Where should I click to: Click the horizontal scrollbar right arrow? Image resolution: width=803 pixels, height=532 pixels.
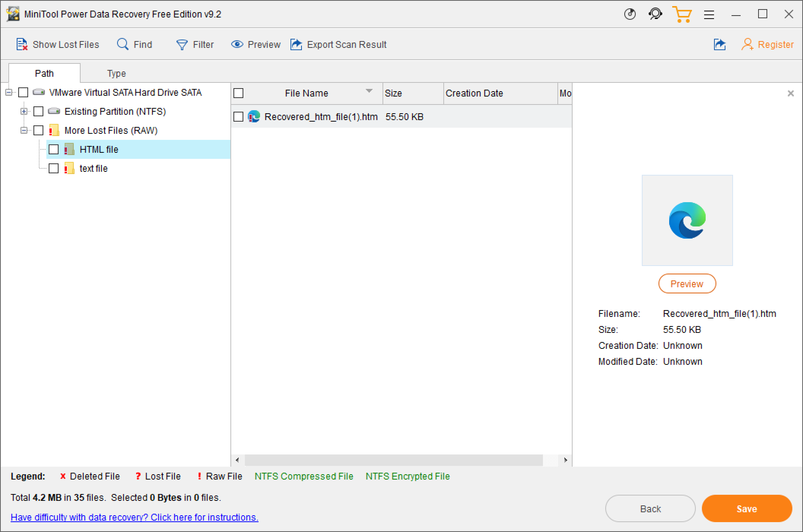(565, 460)
